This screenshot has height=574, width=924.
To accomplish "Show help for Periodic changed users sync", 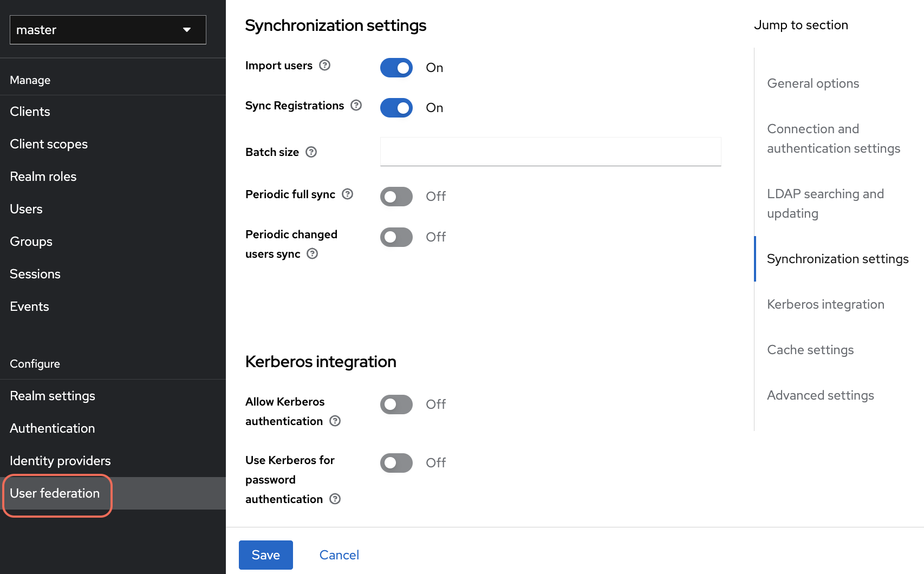I will pos(312,254).
